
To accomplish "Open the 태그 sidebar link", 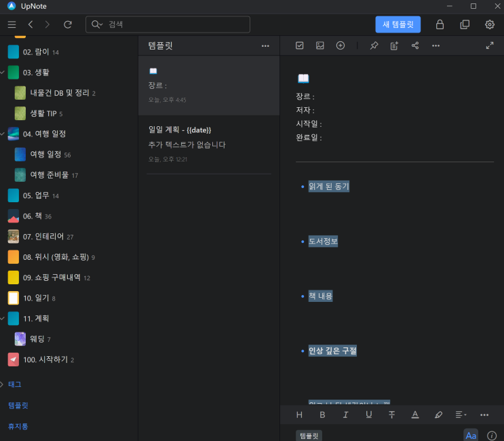I will (15, 384).
